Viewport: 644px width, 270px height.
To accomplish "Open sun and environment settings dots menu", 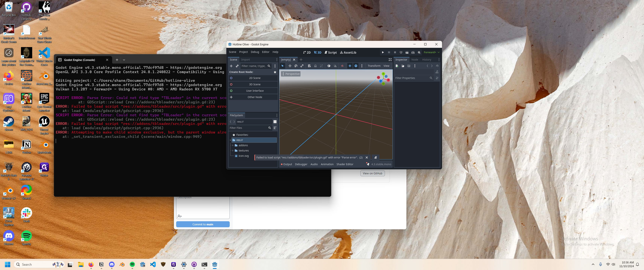I will tap(362, 66).
